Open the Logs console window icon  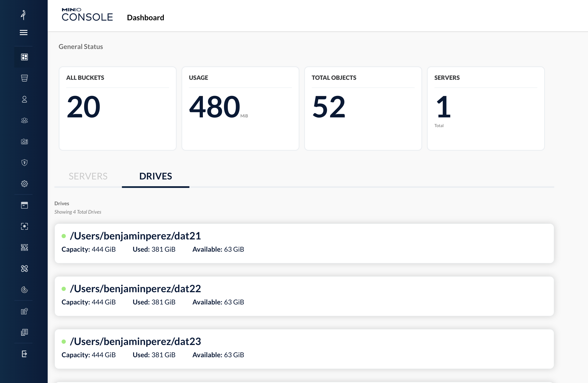(x=24, y=205)
